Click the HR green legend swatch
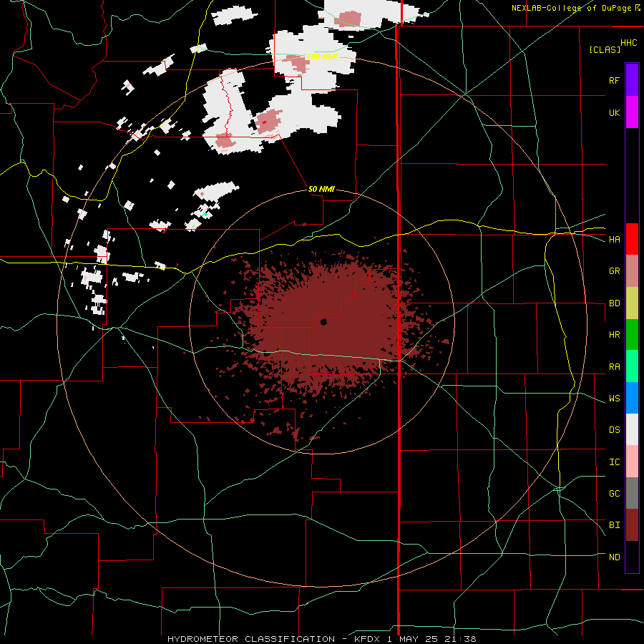 [x=632, y=335]
